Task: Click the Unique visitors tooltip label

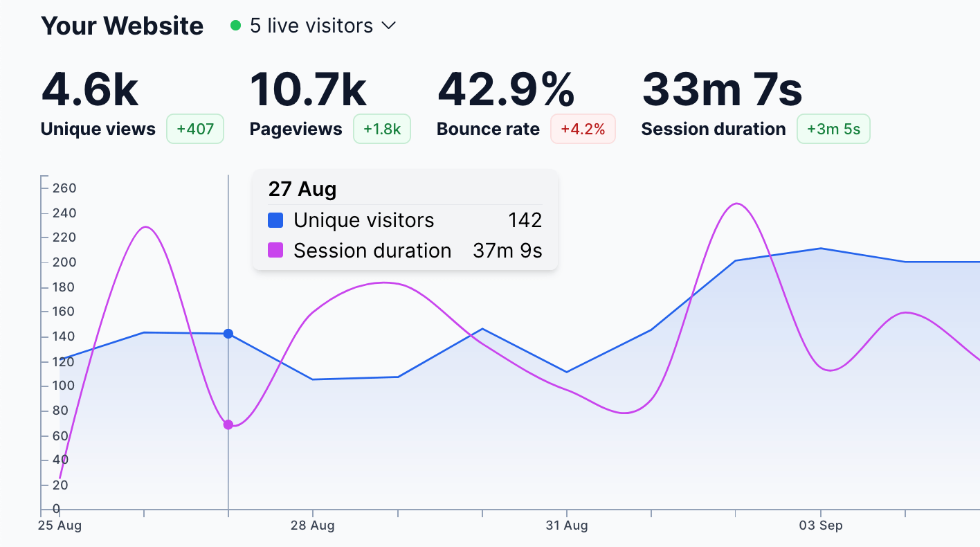Action: [364, 220]
